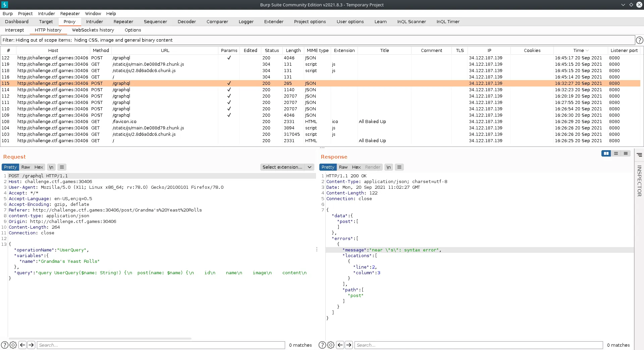Open Response search settings gear

[331, 345]
